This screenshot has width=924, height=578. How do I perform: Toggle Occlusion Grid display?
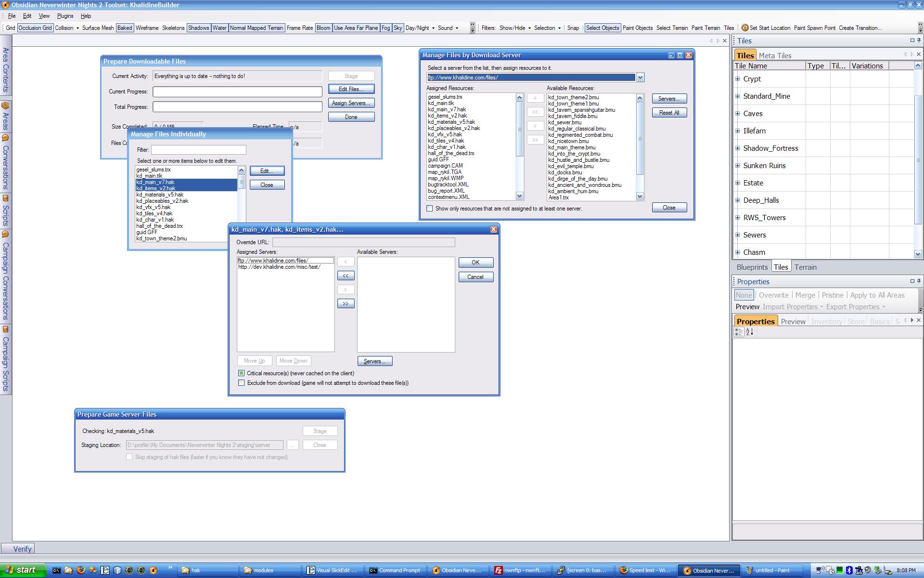tap(35, 28)
